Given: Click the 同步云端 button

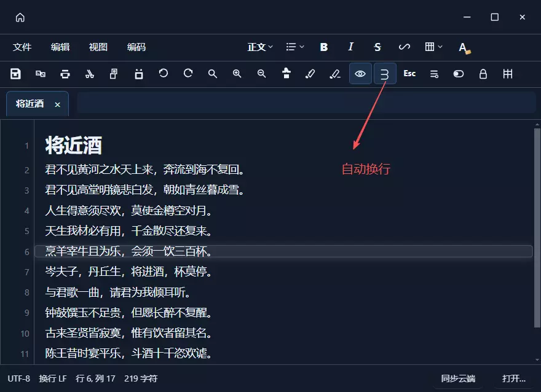Looking at the screenshot, I should 458,378.
